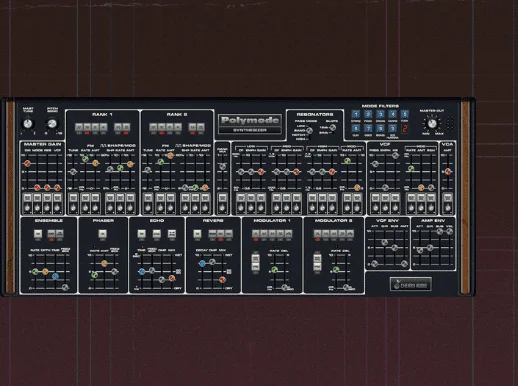This screenshot has width=518, height=386.
Task: Grab Rank 2 Tune slider handle
Action: pos(148,170)
